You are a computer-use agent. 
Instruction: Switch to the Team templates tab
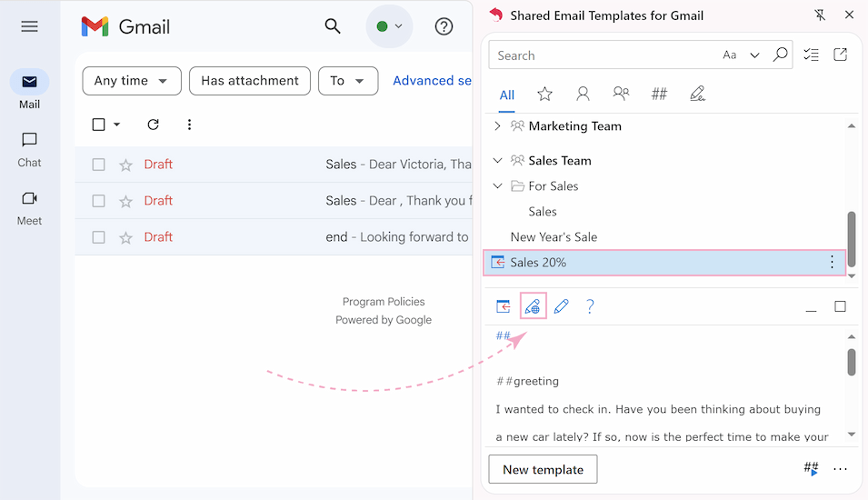621,94
